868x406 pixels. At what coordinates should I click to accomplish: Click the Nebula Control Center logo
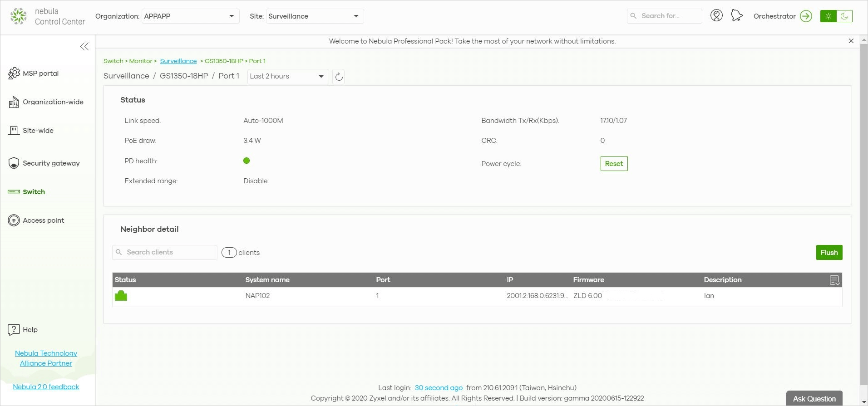click(x=47, y=16)
